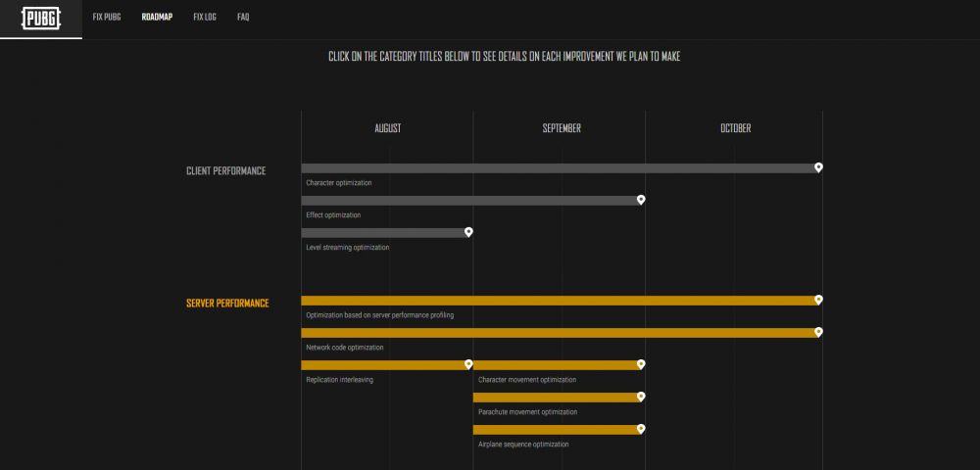The width and height of the screenshot is (980, 470).
Task: Click the PUBG logo in header
Action: pos(41,18)
